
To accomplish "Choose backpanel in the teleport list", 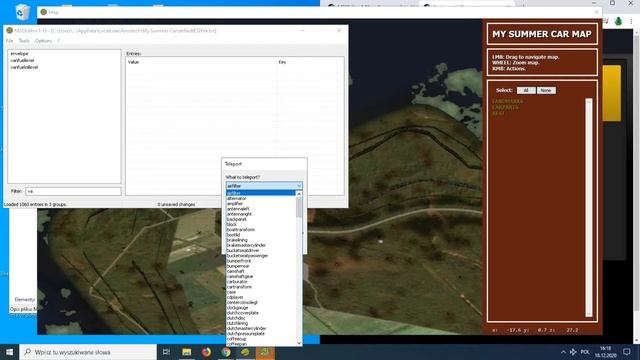I will [x=261, y=219].
